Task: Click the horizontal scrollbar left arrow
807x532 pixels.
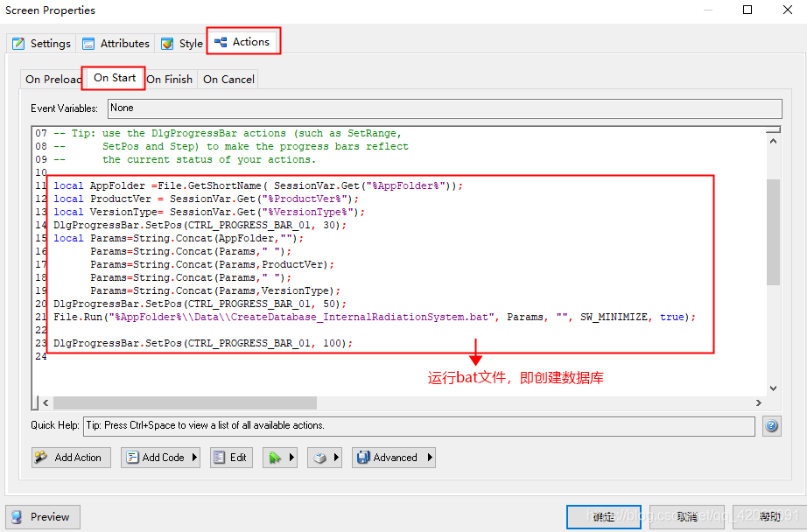Action: click(46, 402)
